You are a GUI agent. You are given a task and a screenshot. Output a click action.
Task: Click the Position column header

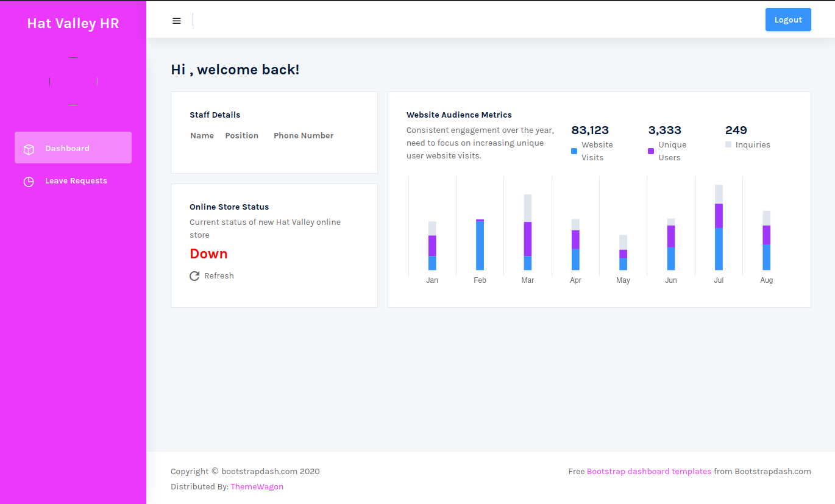(x=241, y=136)
